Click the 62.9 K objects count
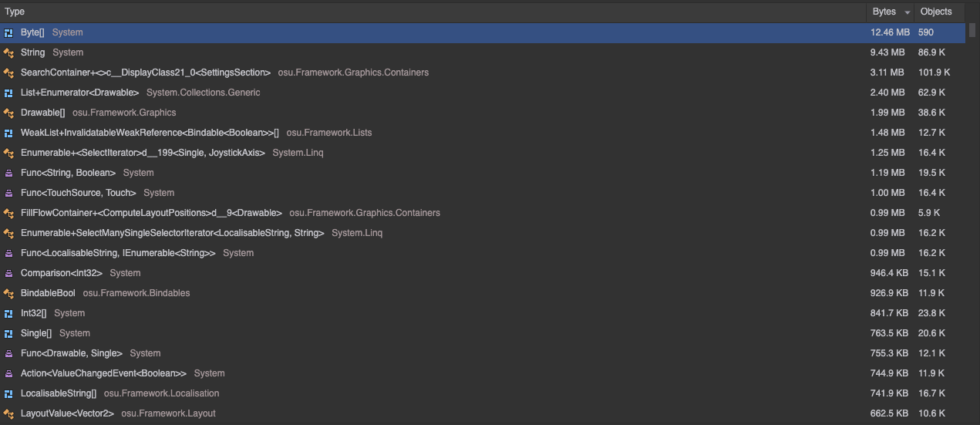 [931, 93]
